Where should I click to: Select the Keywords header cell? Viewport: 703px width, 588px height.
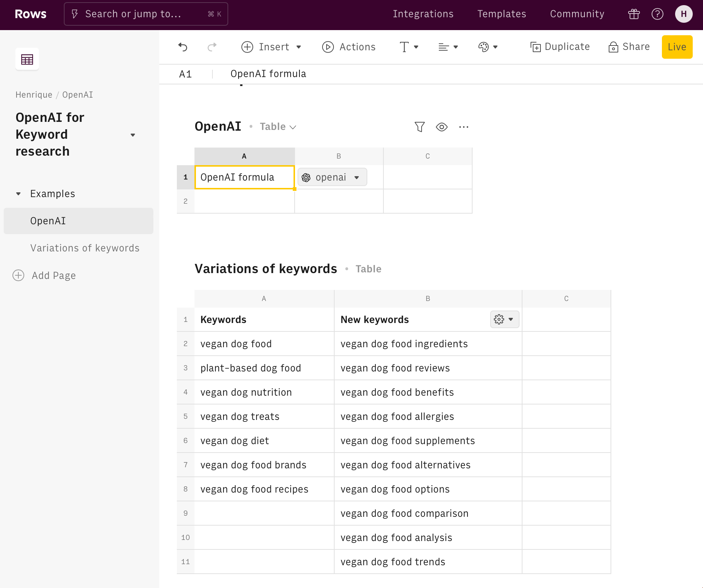264,320
